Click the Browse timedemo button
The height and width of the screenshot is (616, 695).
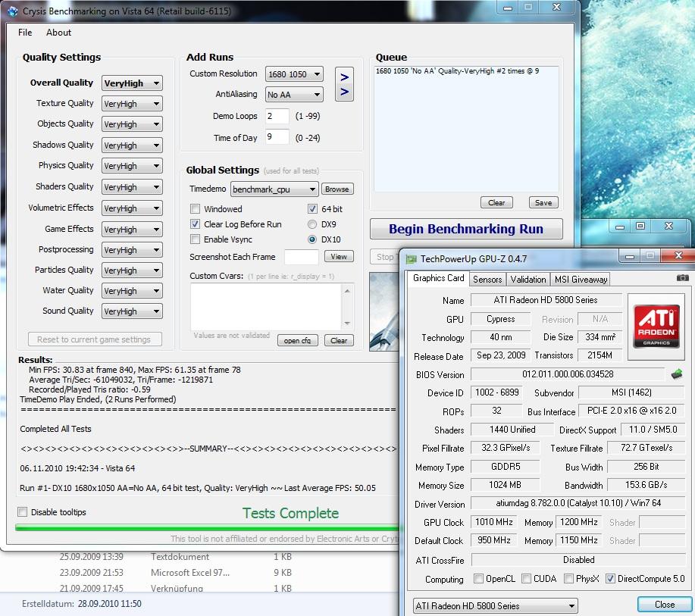click(337, 189)
